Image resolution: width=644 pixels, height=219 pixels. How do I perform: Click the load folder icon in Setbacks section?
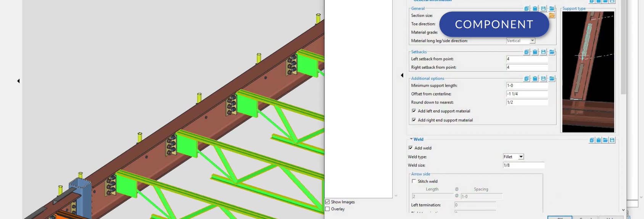552,52
